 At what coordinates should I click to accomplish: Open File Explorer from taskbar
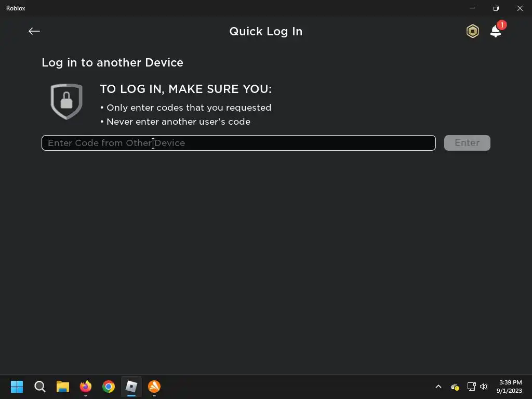coord(63,387)
